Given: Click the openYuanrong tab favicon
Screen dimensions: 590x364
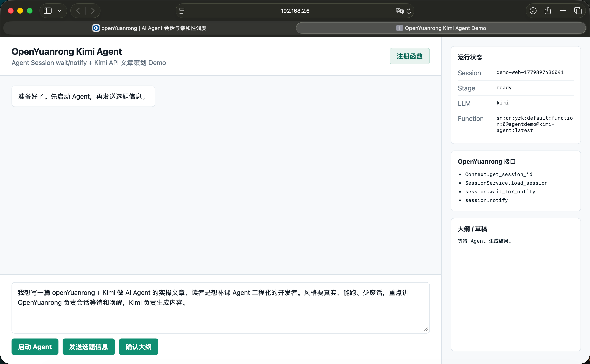Looking at the screenshot, I should (96, 28).
